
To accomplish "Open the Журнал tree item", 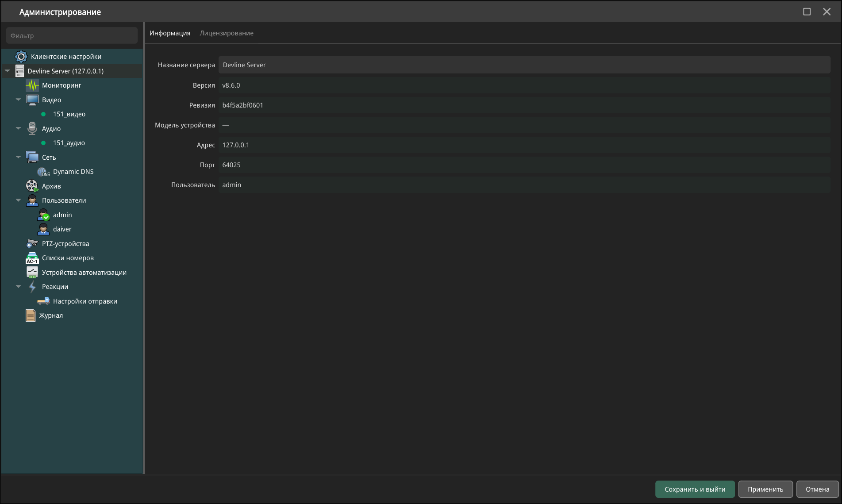I will click(x=51, y=315).
